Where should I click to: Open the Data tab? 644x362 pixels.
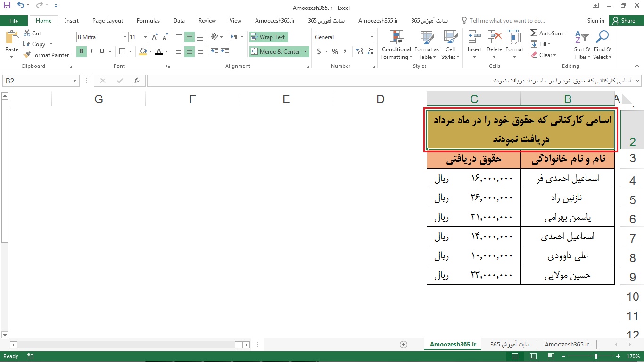click(x=179, y=21)
